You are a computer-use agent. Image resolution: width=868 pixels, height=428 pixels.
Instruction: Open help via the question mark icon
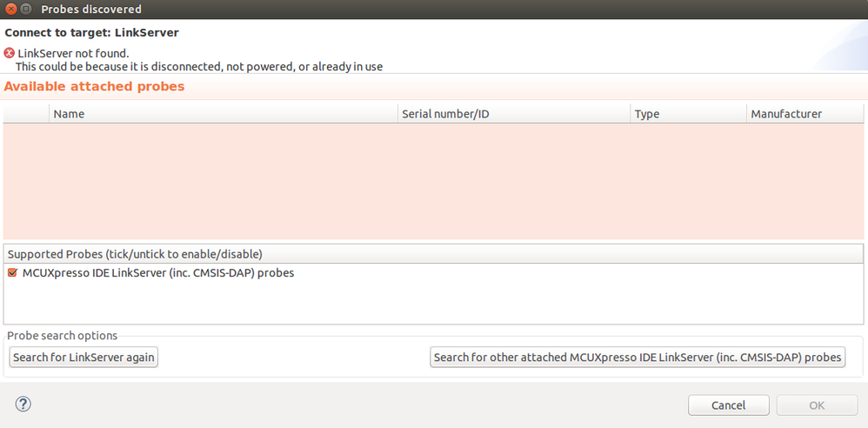coord(23,404)
